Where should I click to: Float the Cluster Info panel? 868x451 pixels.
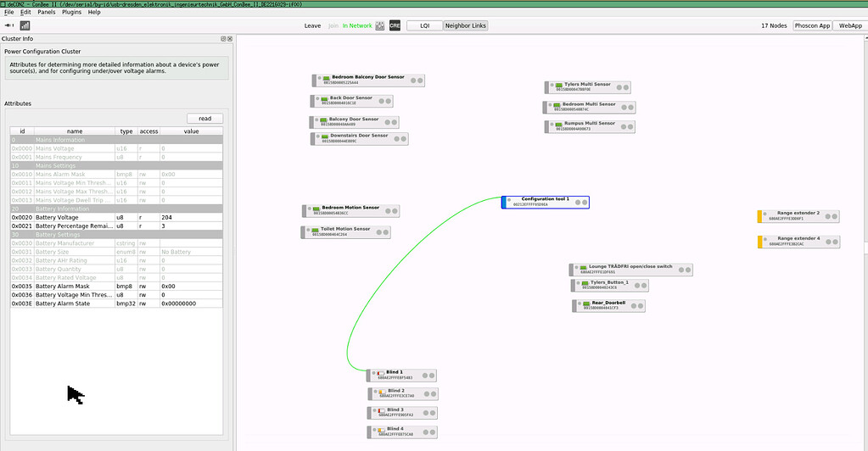224,39
